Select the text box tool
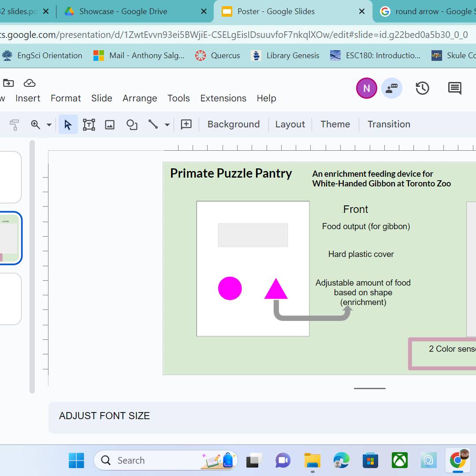This screenshot has width=476, height=476. point(89,125)
